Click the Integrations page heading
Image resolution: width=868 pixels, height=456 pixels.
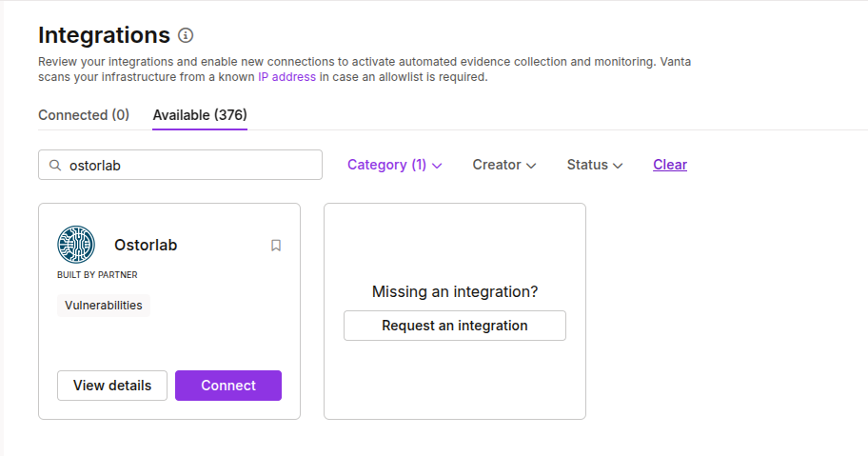104,35
